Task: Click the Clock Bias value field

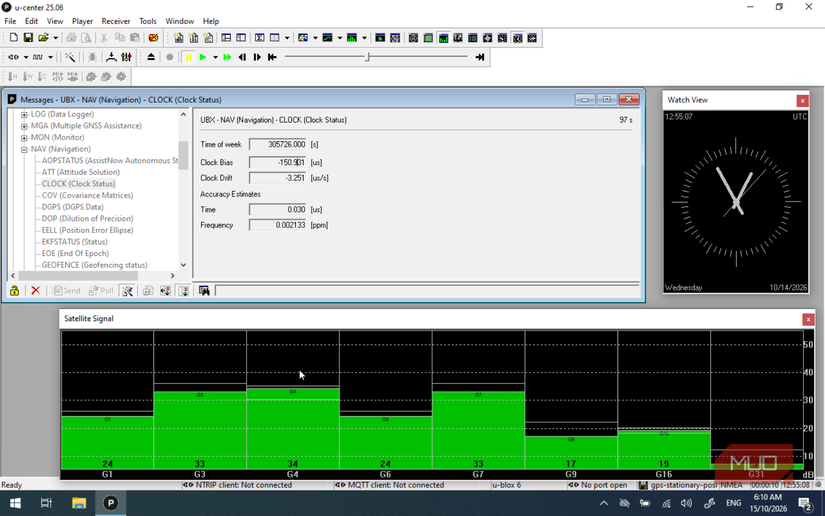Action: click(x=277, y=163)
